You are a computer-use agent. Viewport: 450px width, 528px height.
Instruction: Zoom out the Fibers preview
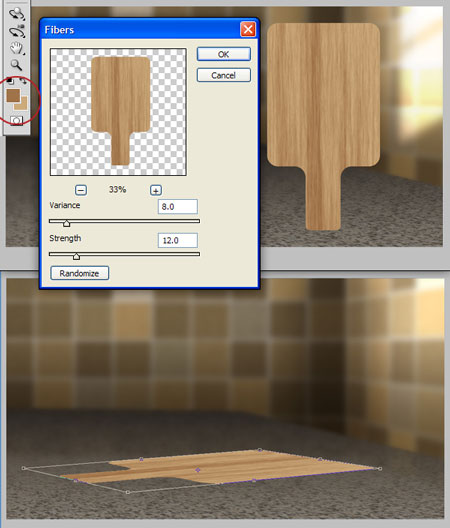tap(81, 190)
